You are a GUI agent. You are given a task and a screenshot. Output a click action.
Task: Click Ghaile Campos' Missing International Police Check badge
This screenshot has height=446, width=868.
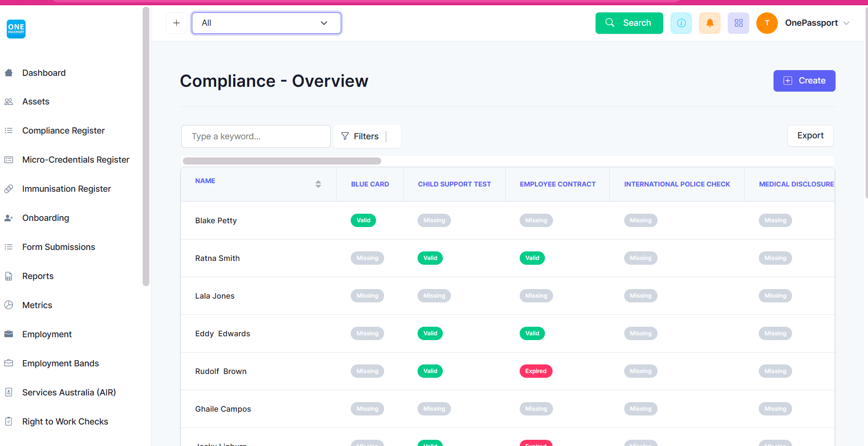click(640, 409)
